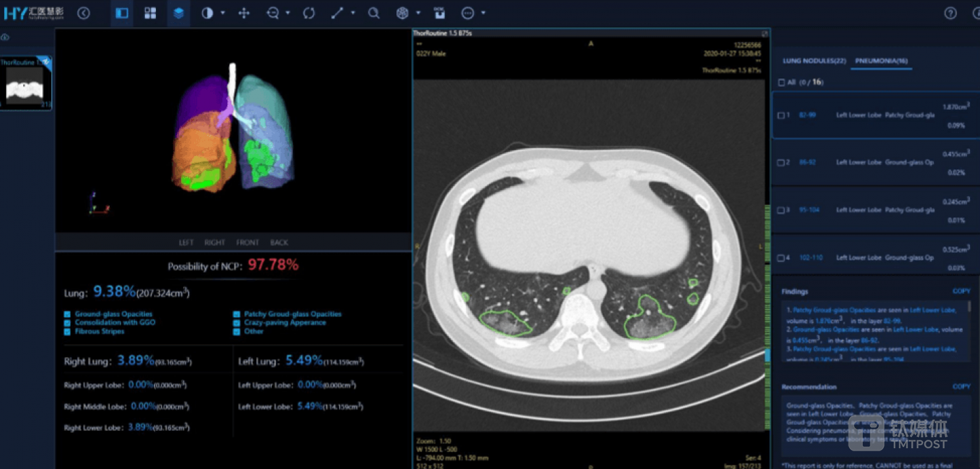The width and height of the screenshot is (980, 469).
Task: Expand the more options ellipsis dropdown
Action: point(483,13)
